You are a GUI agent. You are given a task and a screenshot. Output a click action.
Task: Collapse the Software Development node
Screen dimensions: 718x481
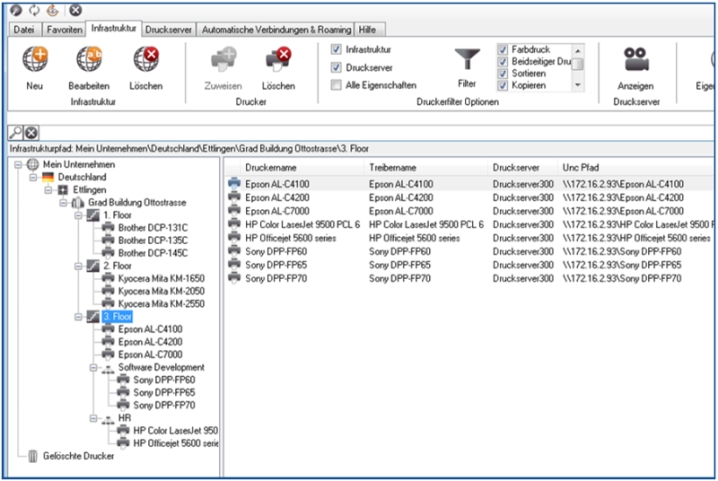pyautogui.click(x=94, y=367)
